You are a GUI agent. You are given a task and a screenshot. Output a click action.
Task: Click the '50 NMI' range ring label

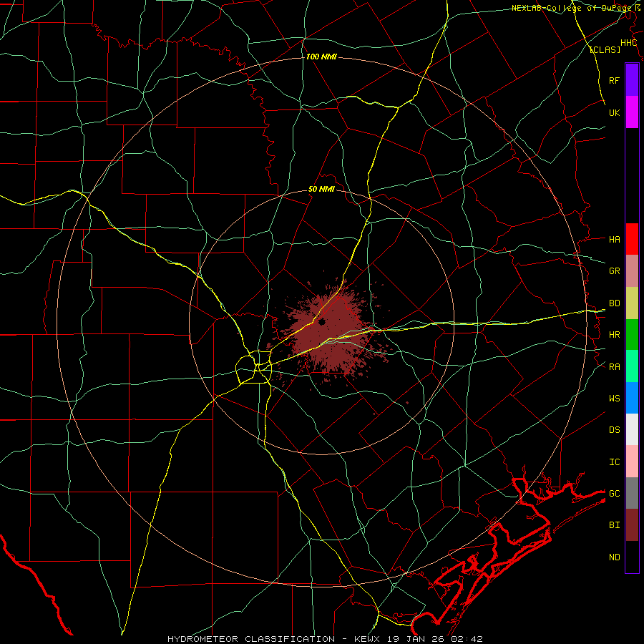click(x=321, y=189)
